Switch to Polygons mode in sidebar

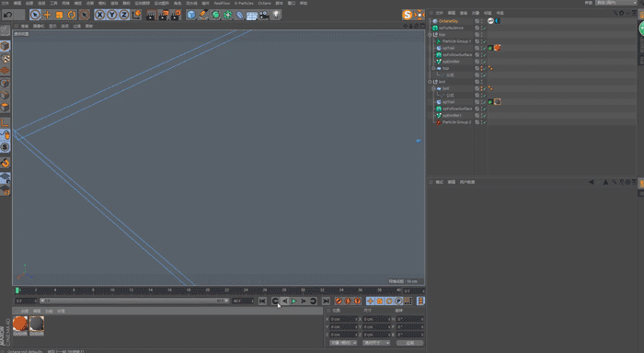click(5, 108)
